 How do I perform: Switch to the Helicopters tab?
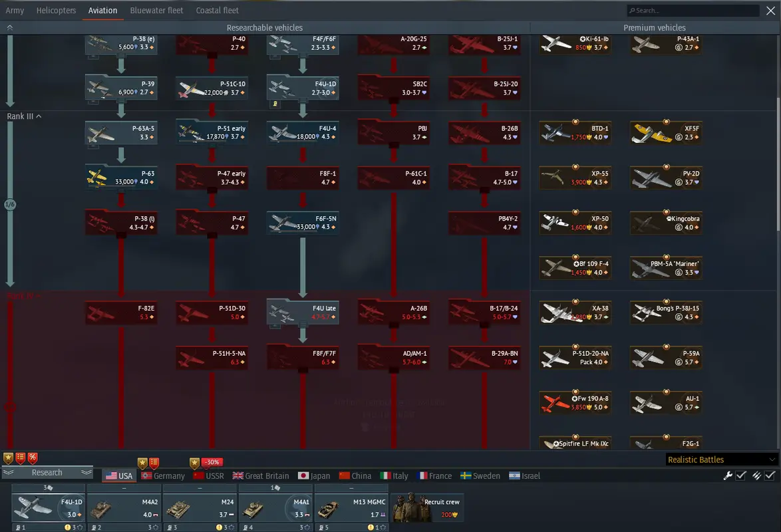(x=56, y=11)
